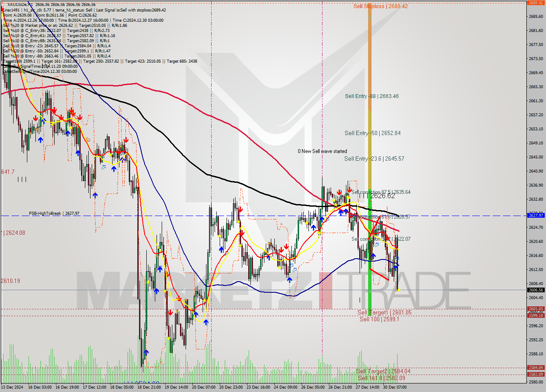Screen dimensions: 546x392
Task: Click the 'Sell Target1 | 2601.05' label
Action: point(384,313)
